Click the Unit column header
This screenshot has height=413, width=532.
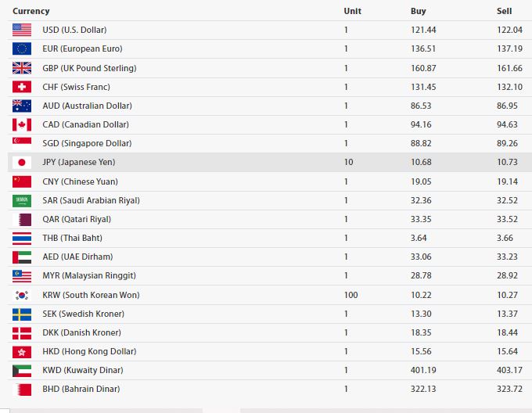click(353, 11)
